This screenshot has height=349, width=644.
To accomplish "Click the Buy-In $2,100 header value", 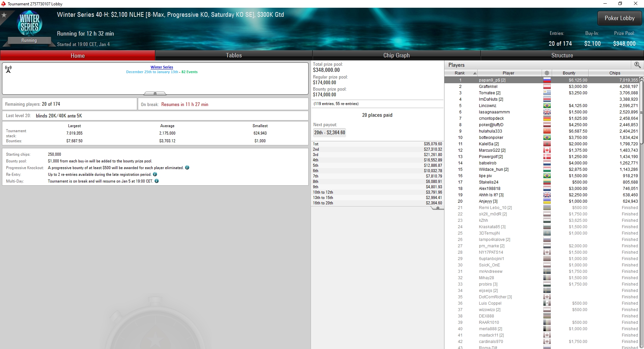I will coord(592,44).
